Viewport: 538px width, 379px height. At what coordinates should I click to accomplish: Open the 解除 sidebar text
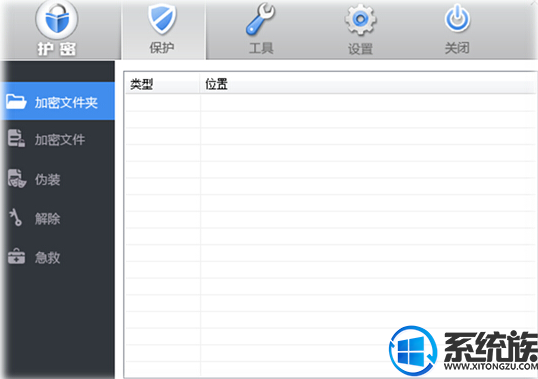(x=47, y=218)
